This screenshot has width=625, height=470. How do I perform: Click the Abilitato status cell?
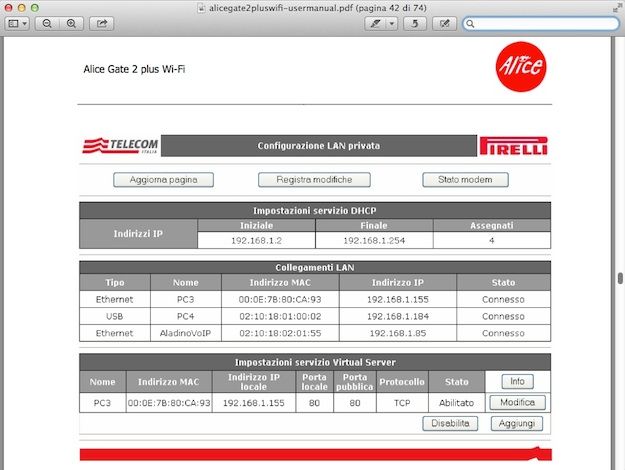click(x=456, y=403)
